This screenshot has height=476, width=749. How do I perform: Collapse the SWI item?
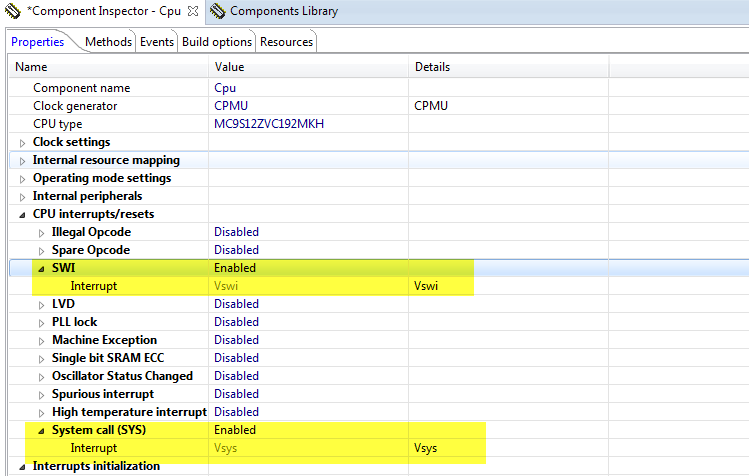(x=42, y=269)
